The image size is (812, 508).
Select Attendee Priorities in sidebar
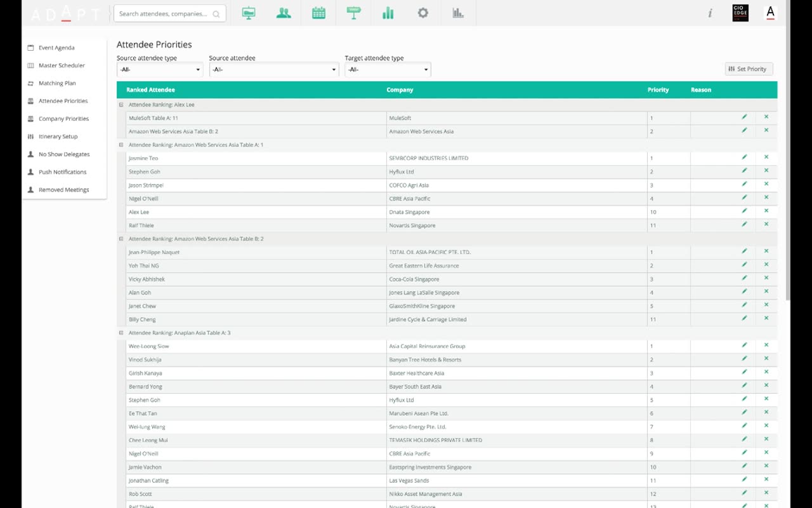click(x=63, y=101)
